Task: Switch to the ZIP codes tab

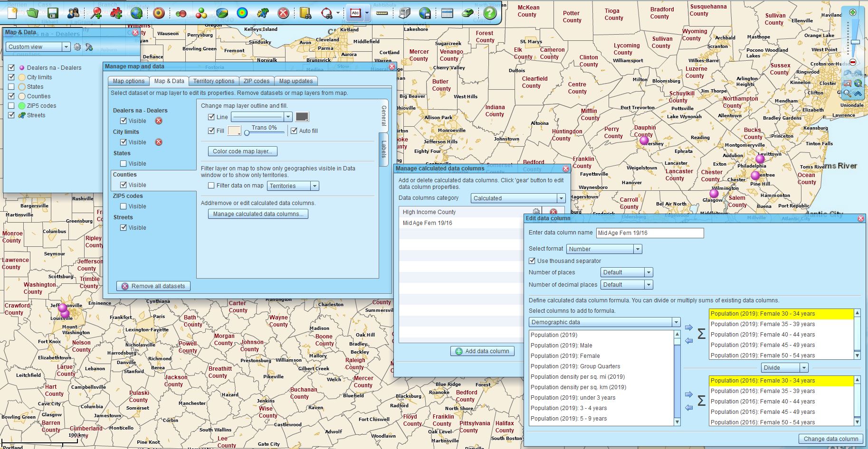Action: tap(257, 81)
